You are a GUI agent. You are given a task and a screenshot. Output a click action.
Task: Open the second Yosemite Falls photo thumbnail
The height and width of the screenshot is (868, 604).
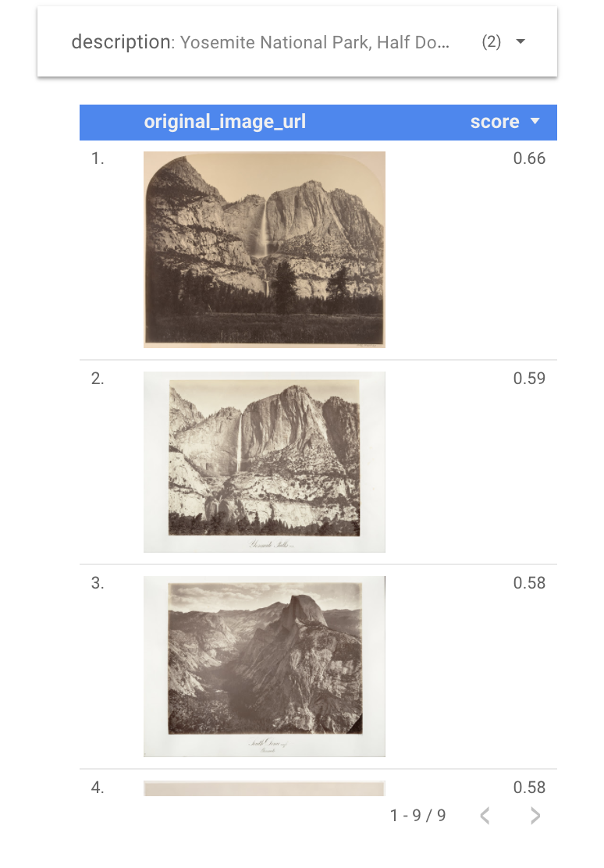(x=264, y=461)
